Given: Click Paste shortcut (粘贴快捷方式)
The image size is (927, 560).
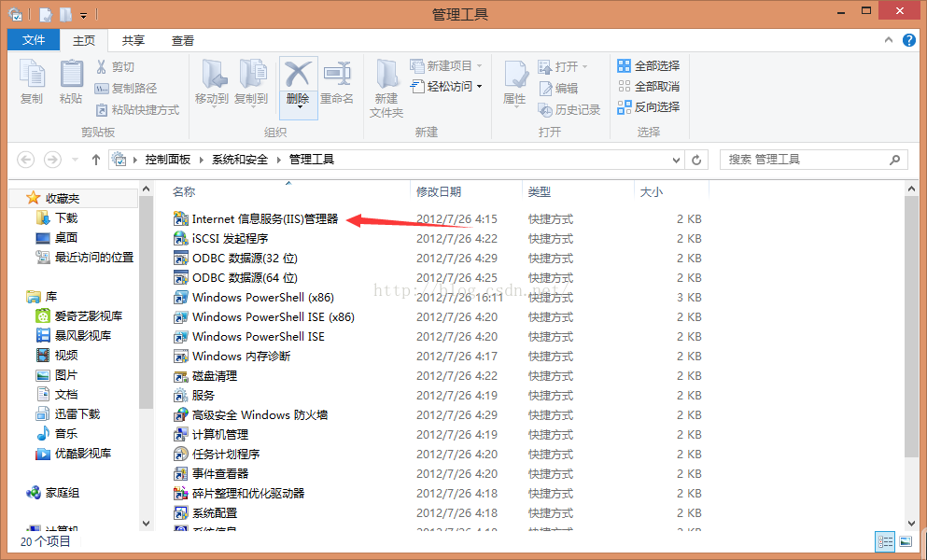Looking at the screenshot, I should click(x=137, y=109).
